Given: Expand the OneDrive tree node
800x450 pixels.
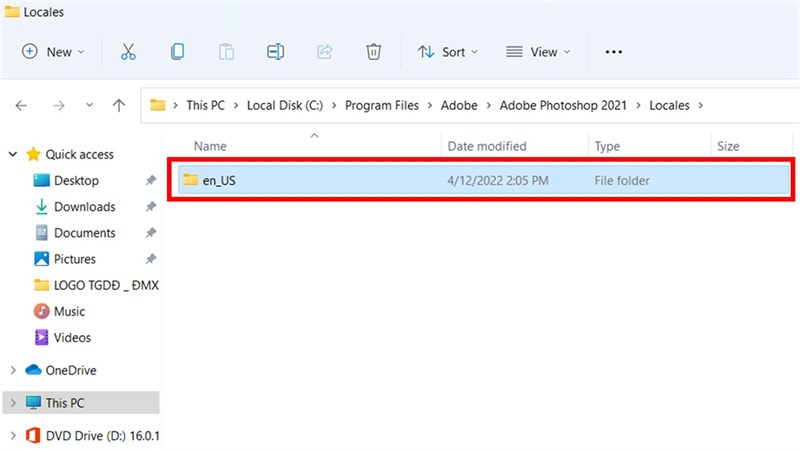Looking at the screenshot, I should coord(13,370).
